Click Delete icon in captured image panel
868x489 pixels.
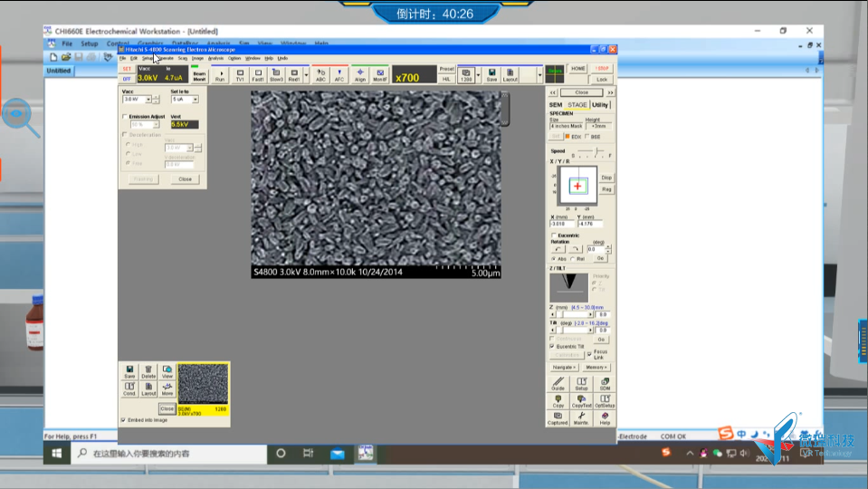pos(148,371)
